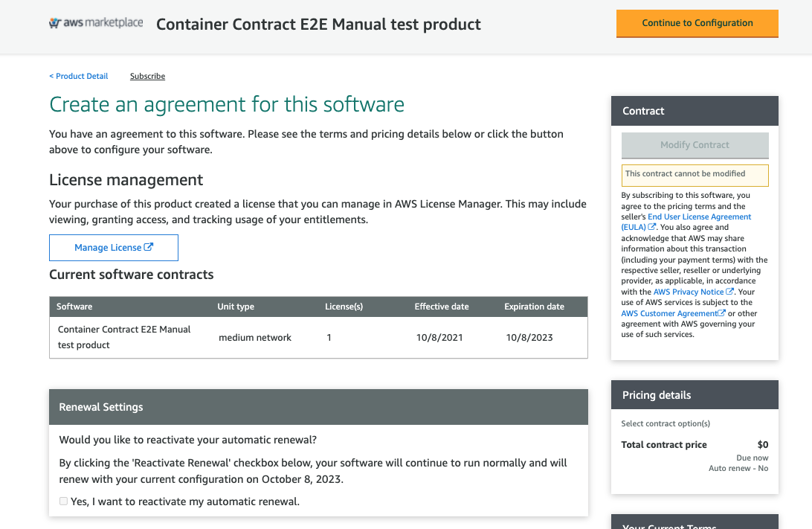812x529 pixels.
Task: Click the Modify Contract button
Action: coord(695,145)
